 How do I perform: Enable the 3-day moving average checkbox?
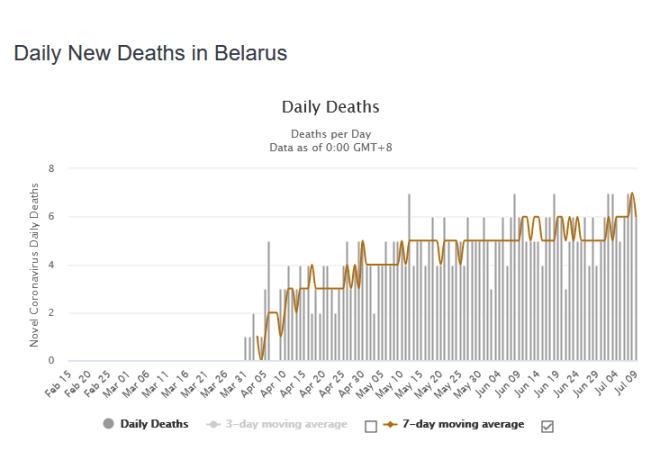point(370,426)
